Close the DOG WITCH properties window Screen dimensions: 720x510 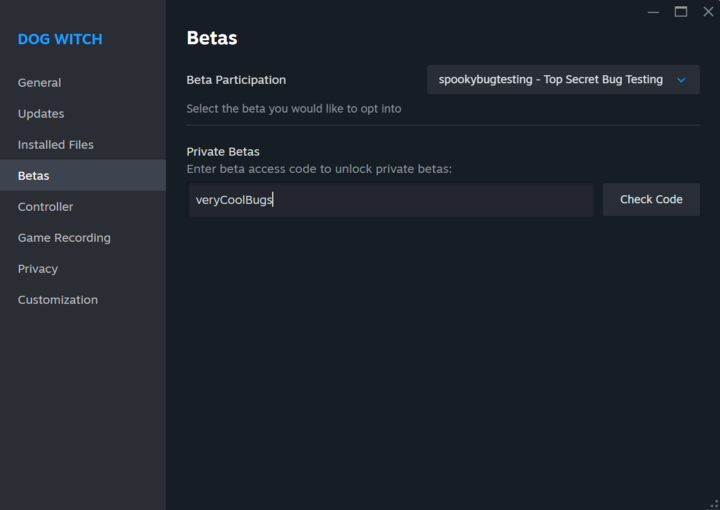tap(708, 12)
